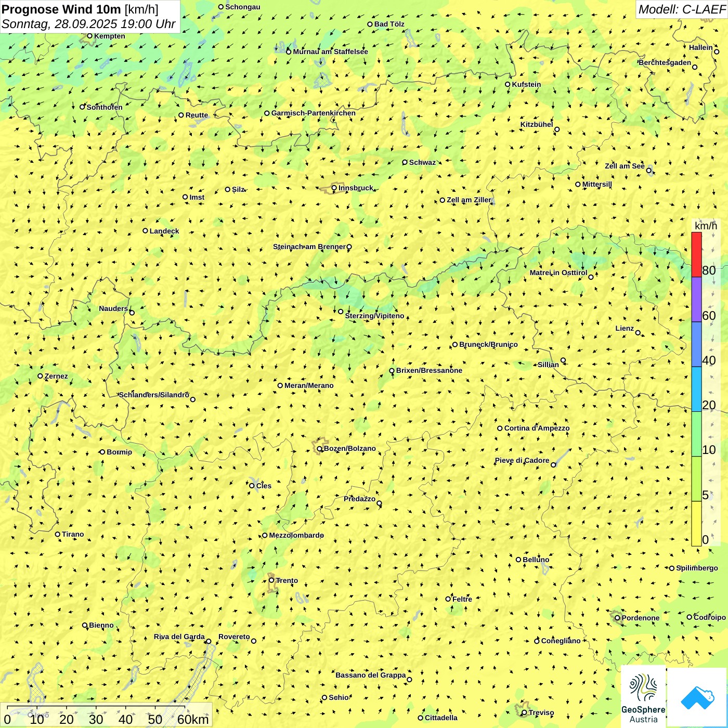Click the 'Bormio' label
This screenshot has height=728, width=728.
click(x=119, y=452)
